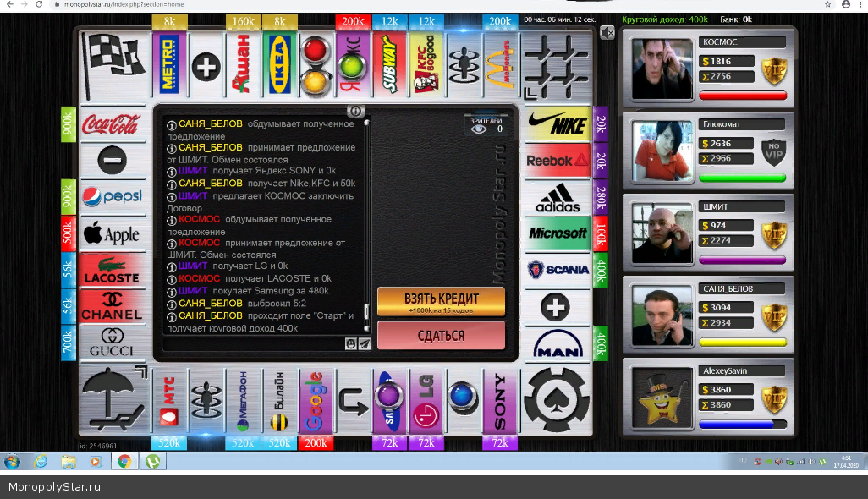The image size is (868, 499).
Task: Click the Билайн board cell
Action: (279, 401)
